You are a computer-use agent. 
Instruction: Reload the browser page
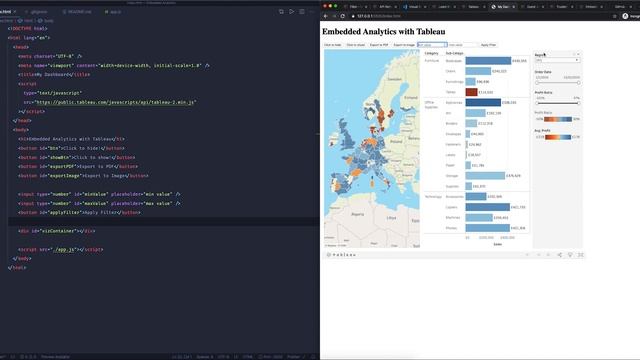(x=342, y=16)
